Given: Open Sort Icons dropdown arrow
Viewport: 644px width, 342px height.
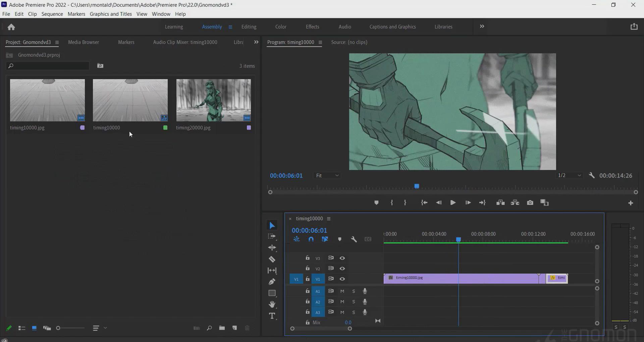Looking at the screenshot, I should click(x=105, y=328).
